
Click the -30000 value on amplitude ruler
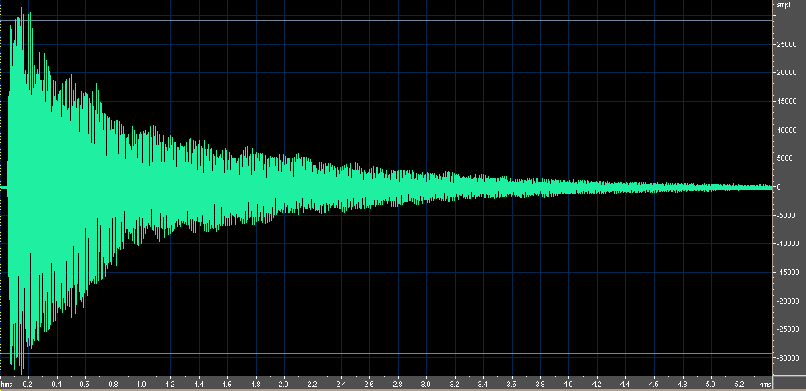pos(787,358)
